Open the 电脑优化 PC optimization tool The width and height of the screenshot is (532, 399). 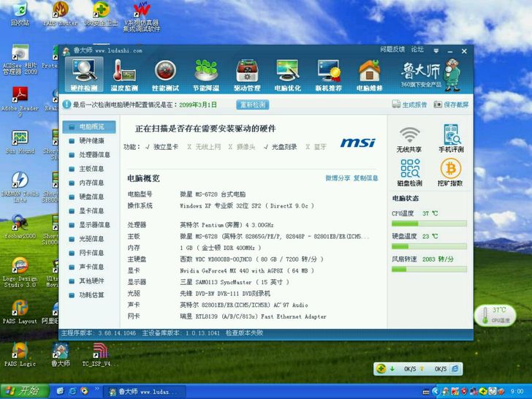[288, 75]
